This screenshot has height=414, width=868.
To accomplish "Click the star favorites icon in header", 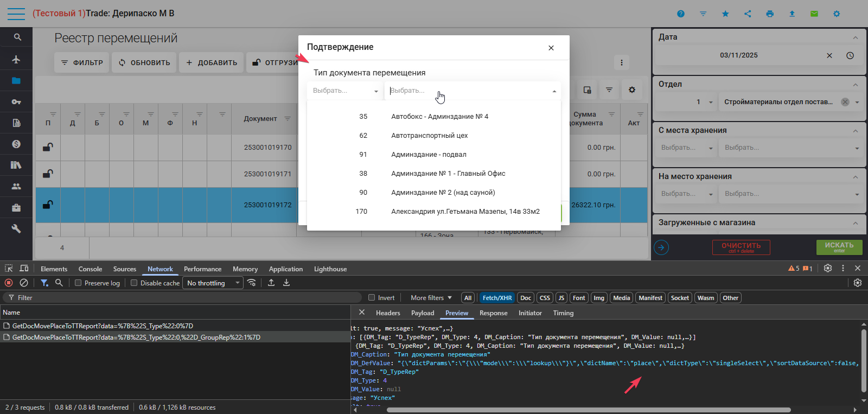I will tap(725, 14).
